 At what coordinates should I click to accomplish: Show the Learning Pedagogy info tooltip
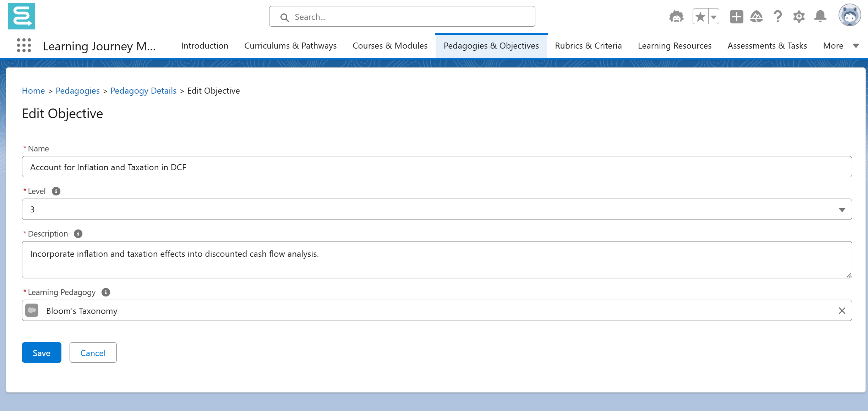pyautogui.click(x=106, y=292)
